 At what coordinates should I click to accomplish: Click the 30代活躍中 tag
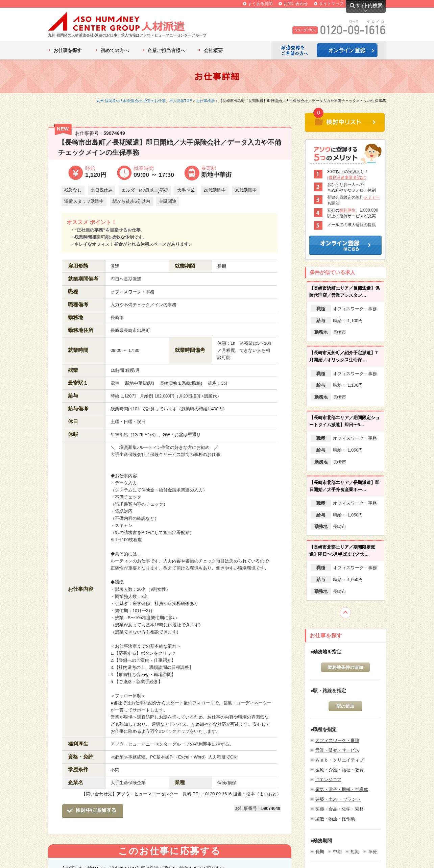pyautogui.click(x=245, y=190)
